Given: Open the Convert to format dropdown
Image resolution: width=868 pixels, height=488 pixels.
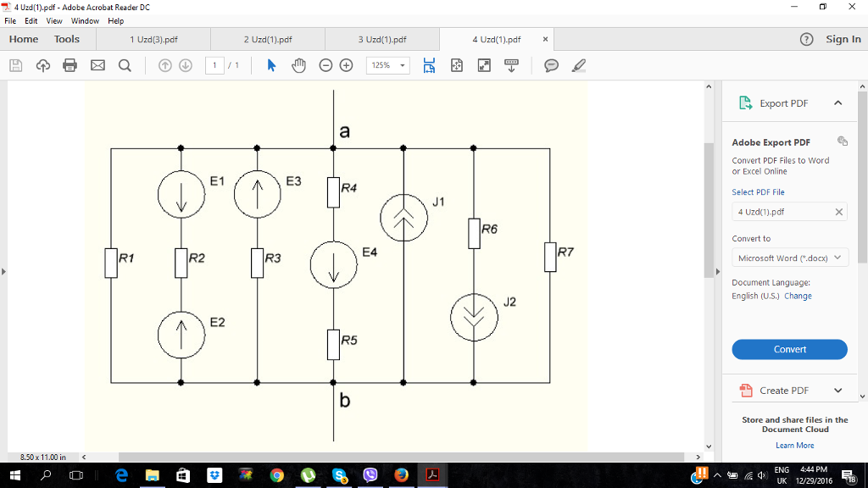Looking at the screenshot, I should tap(789, 257).
